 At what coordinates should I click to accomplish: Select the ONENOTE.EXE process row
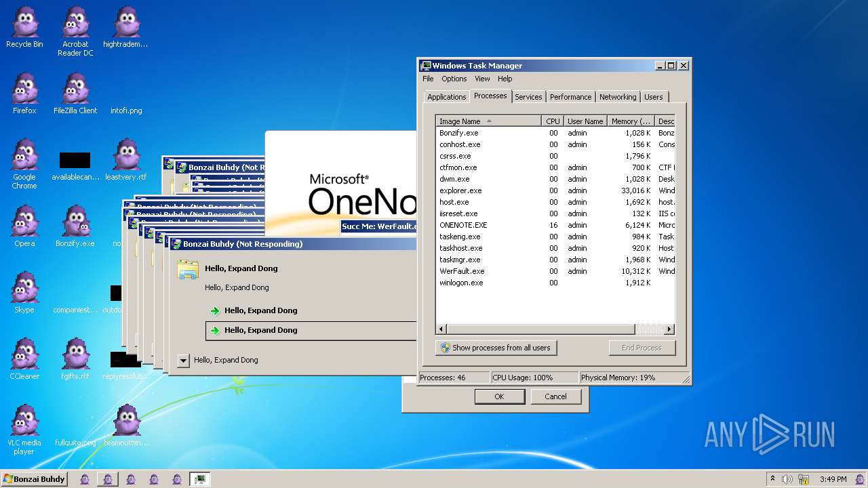coord(555,225)
